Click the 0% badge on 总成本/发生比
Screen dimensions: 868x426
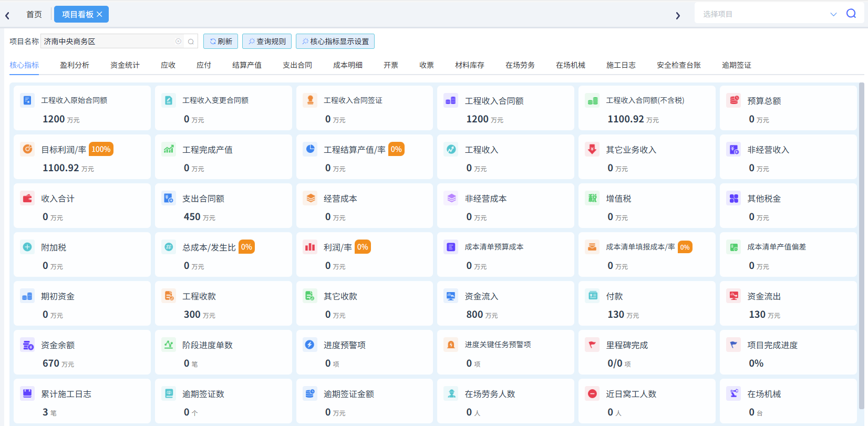coord(246,247)
